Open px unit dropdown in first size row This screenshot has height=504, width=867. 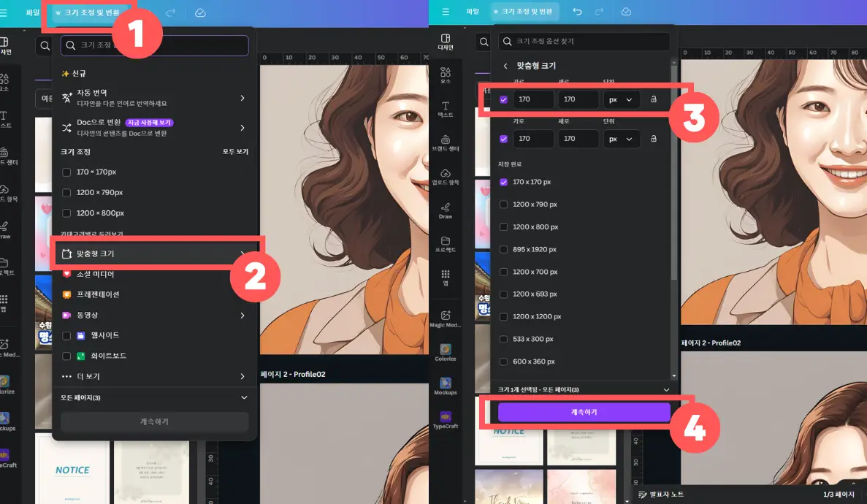coord(622,99)
